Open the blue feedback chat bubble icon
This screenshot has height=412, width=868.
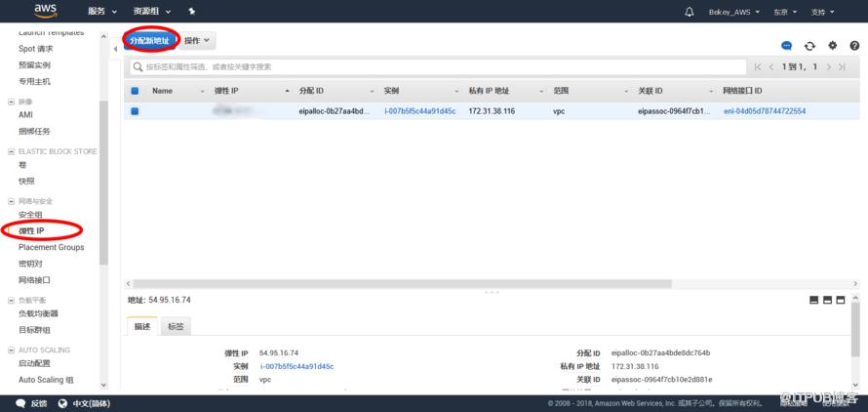786,46
